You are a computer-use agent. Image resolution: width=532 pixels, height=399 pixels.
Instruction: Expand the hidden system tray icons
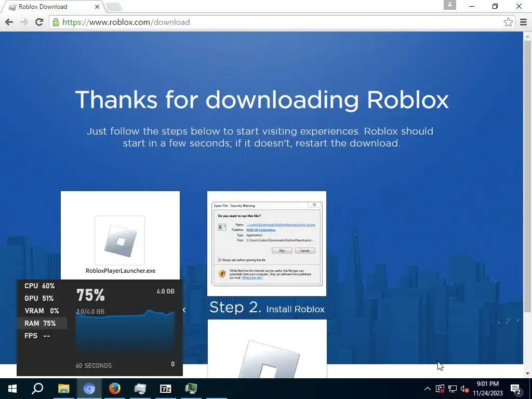pos(428,389)
